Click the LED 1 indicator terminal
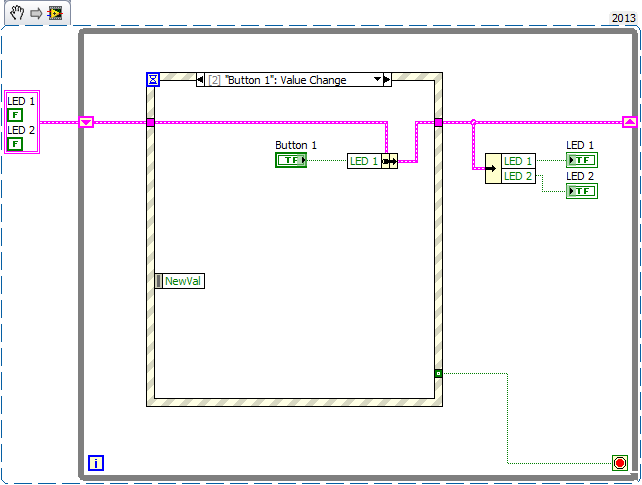 582,160
